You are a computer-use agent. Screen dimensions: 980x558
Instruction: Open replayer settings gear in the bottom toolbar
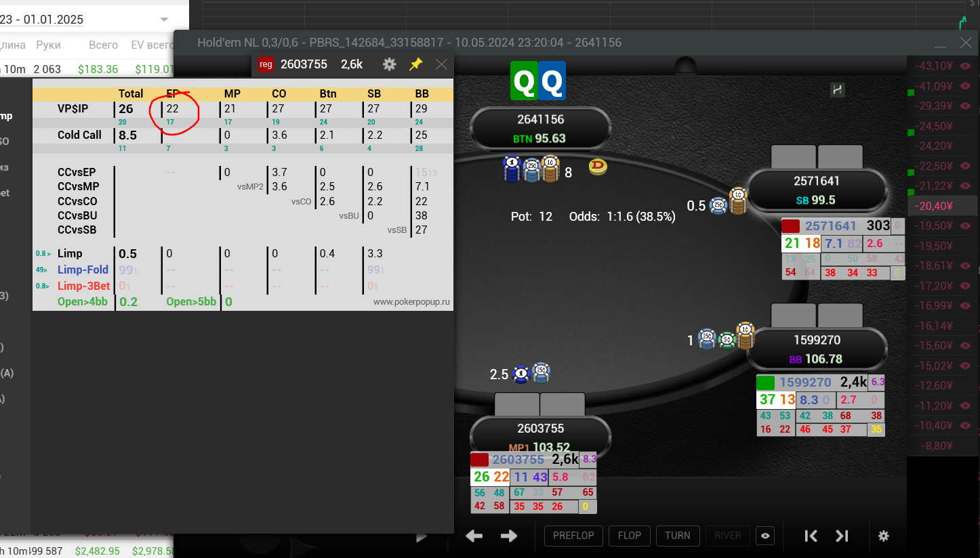[883, 536]
